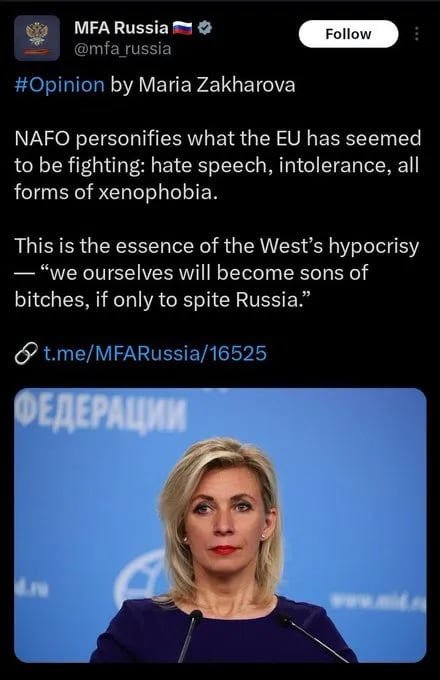This screenshot has height=680, width=440.
Task: Click the chain link icon
Action: tap(26, 353)
